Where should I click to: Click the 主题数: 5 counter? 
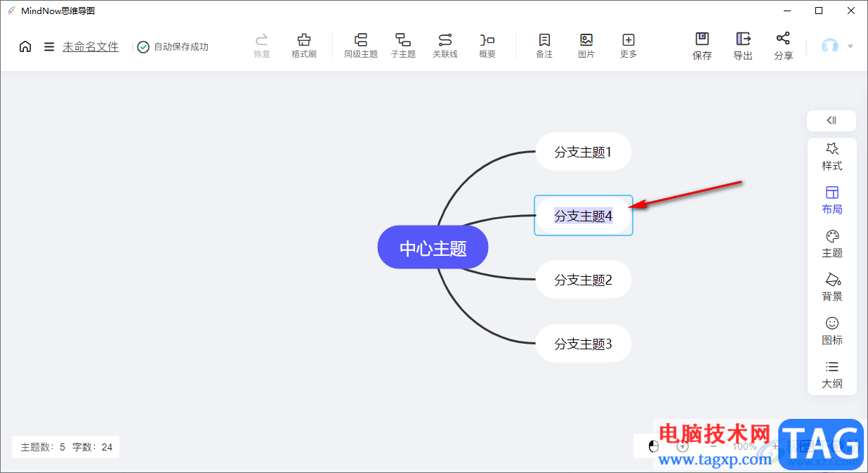pyautogui.click(x=43, y=447)
